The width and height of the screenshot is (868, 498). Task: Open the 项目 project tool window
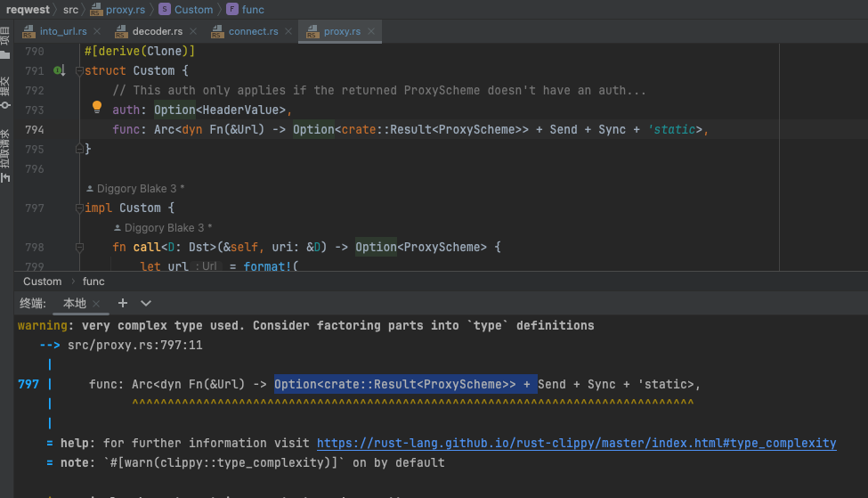click(5, 40)
